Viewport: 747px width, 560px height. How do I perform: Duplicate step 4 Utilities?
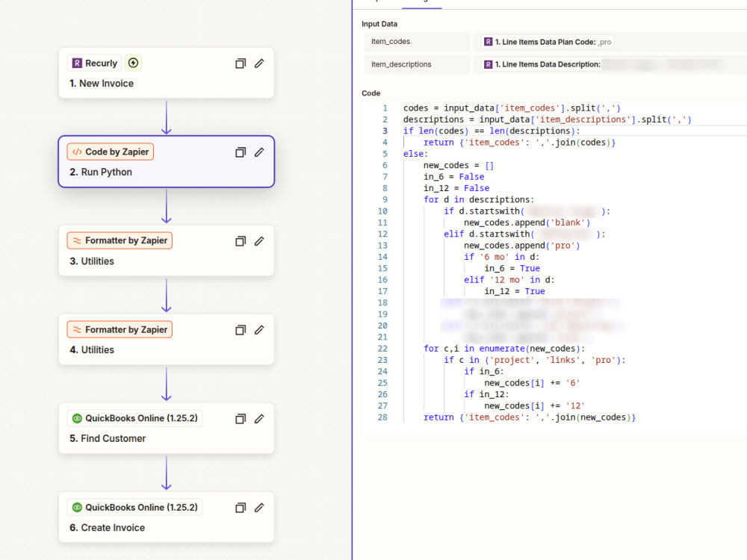tap(241, 330)
